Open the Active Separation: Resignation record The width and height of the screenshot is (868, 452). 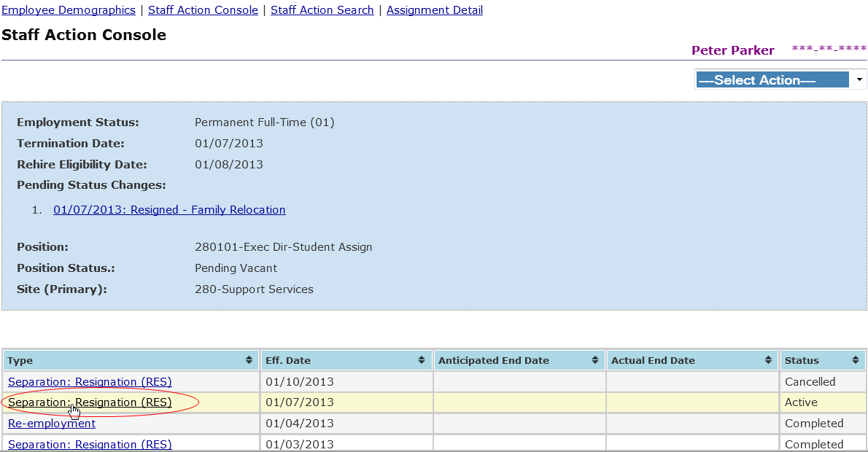pos(90,402)
